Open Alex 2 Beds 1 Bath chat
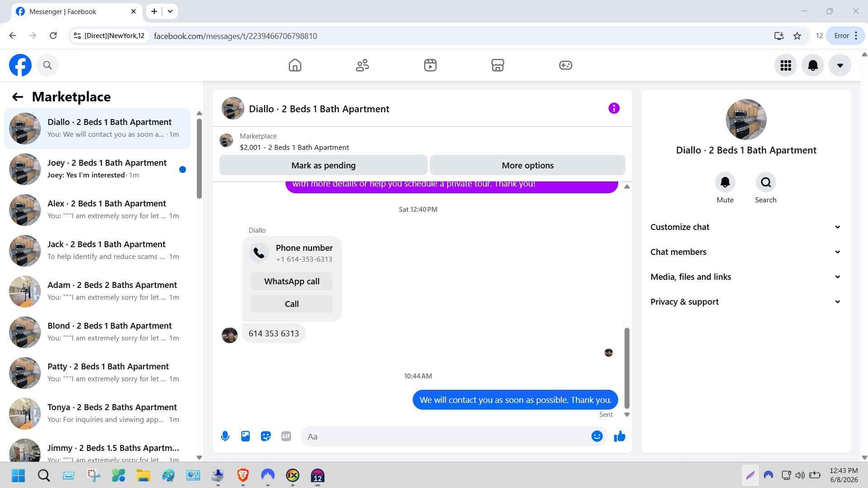The width and height of the screenshot is (868, 488). 98,210
